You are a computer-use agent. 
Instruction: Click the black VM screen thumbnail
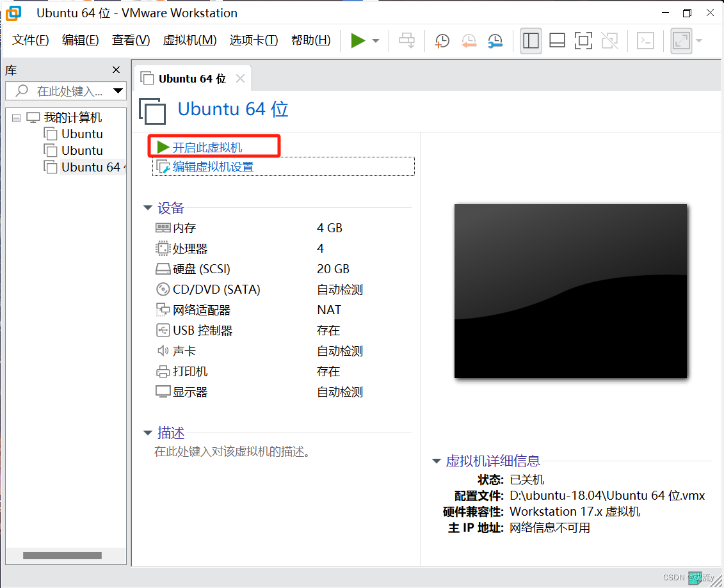571,290
